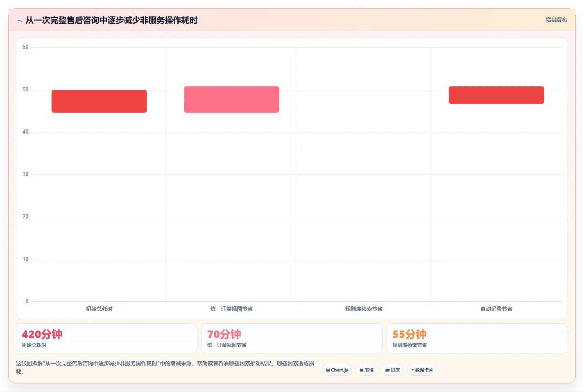
Task: Click the y-axis label 50
Action: (25, 90)
